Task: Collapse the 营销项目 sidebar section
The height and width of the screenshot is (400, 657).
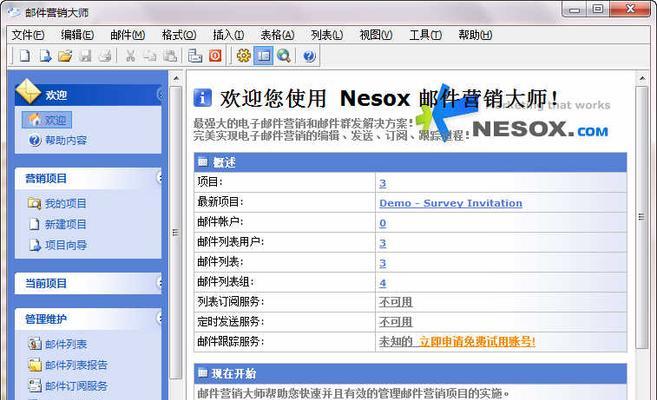Action: (x=160, y=178)
